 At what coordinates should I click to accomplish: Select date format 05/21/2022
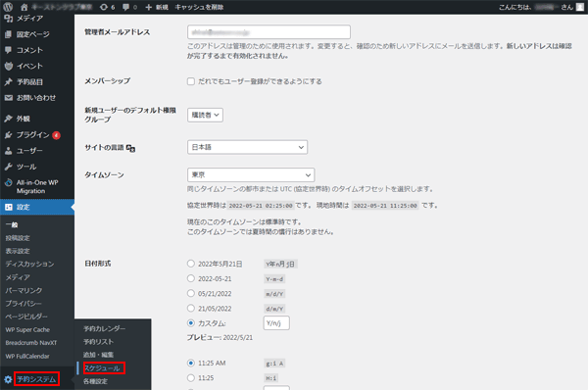(191, 293)
